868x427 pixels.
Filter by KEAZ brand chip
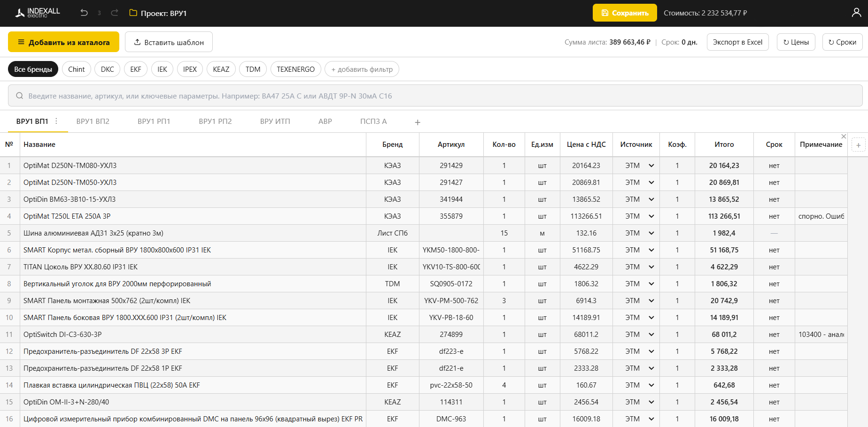point(221,69)
